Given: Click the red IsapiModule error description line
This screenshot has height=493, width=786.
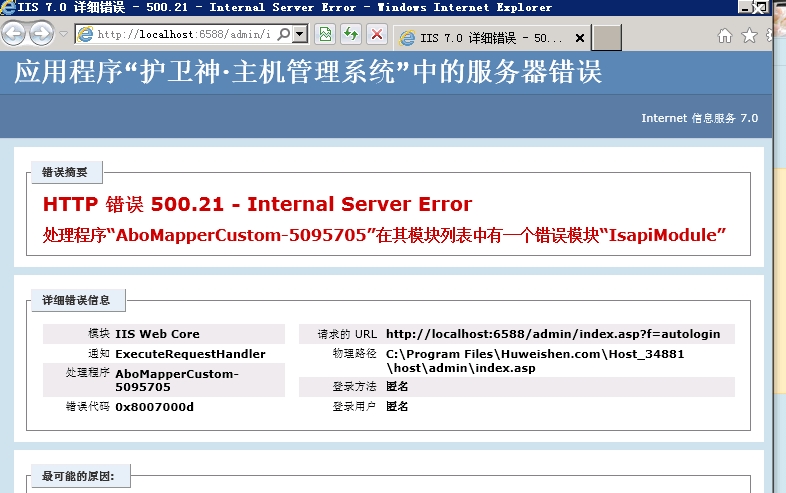Looking at the screenshot, I should [x=384, y=235].
